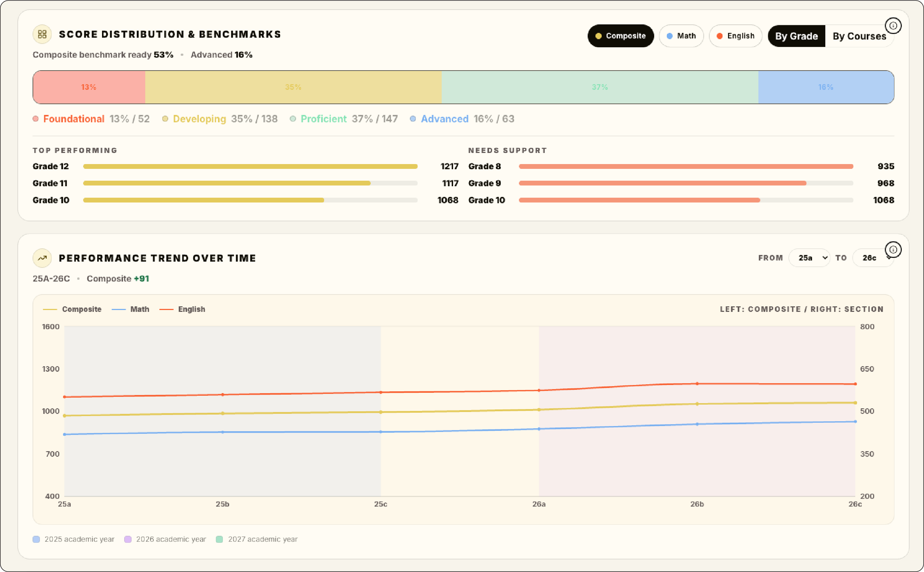924x572 pixels.
Task: Click the Foundational 13% red bar segment
Action: [89, 87]
